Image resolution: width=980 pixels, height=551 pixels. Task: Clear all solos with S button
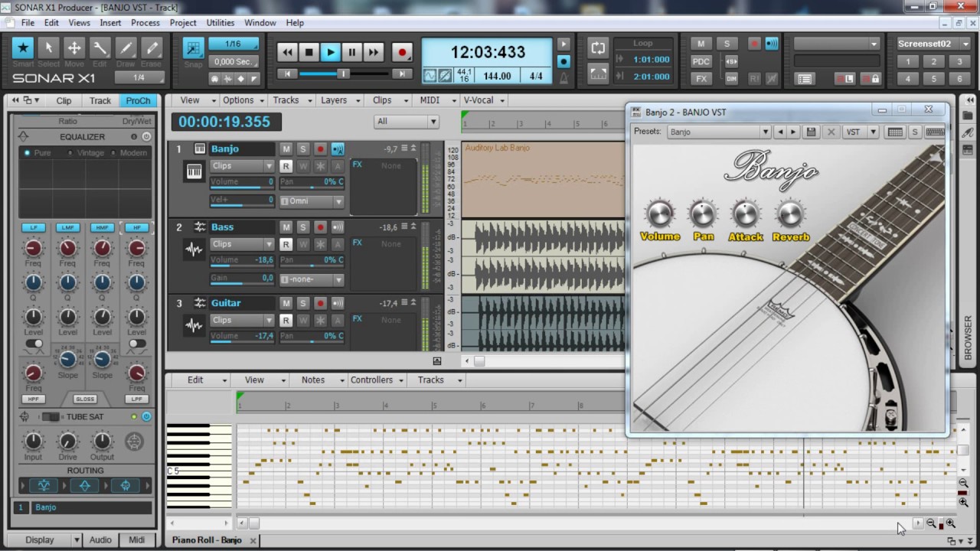tap(727, 44)
